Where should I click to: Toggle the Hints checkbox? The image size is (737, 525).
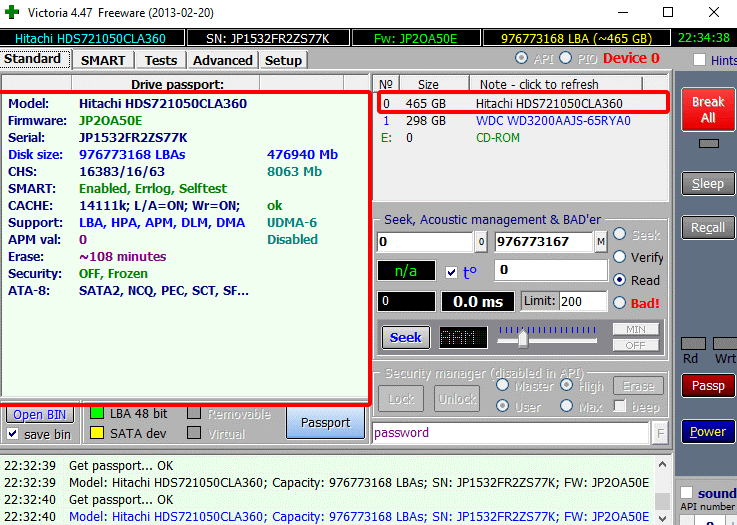click(x=699, y=60)
